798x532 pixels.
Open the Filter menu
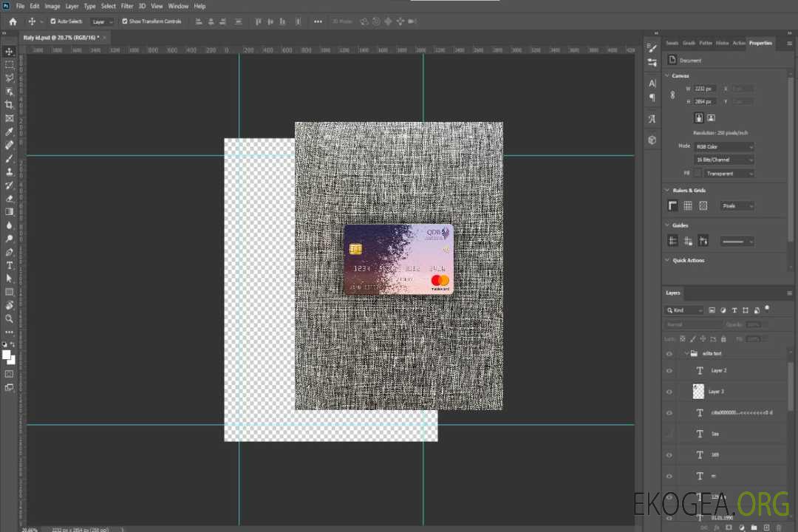(127, 6)
